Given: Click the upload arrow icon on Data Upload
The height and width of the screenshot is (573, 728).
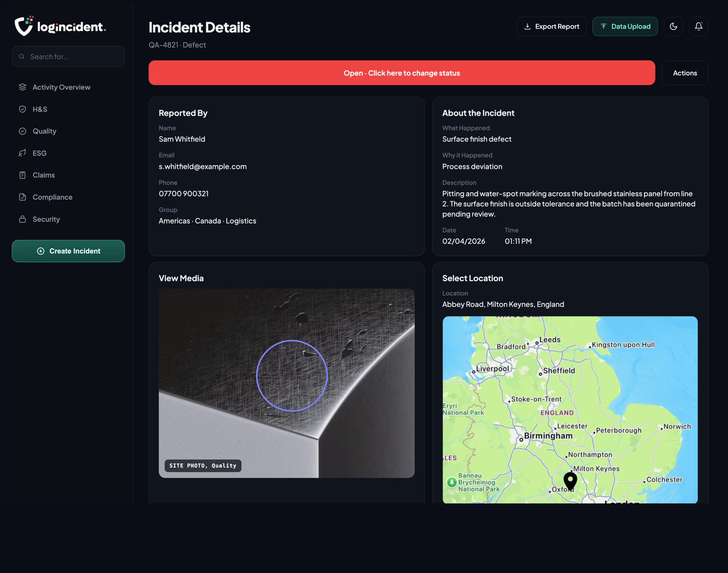Looking at the screenshot, I should click(x=603, y=27).
